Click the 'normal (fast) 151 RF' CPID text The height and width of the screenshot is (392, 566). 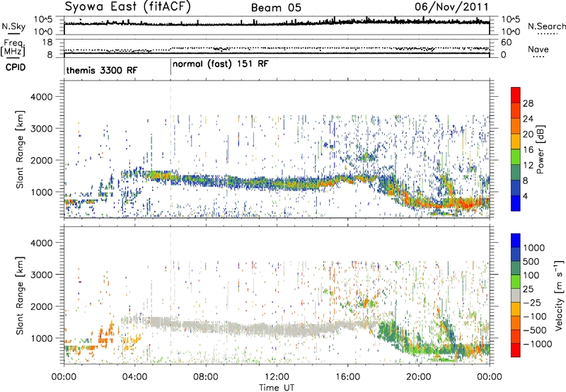coord(221,64)
